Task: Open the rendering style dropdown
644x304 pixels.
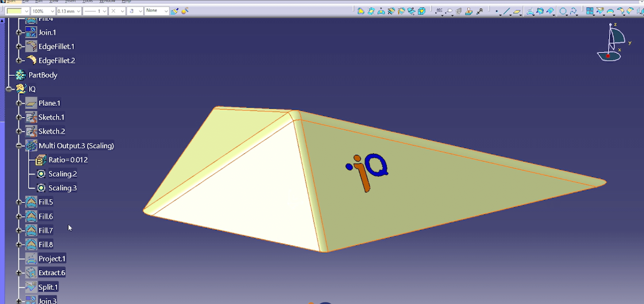Action: [x=140, y=11]
